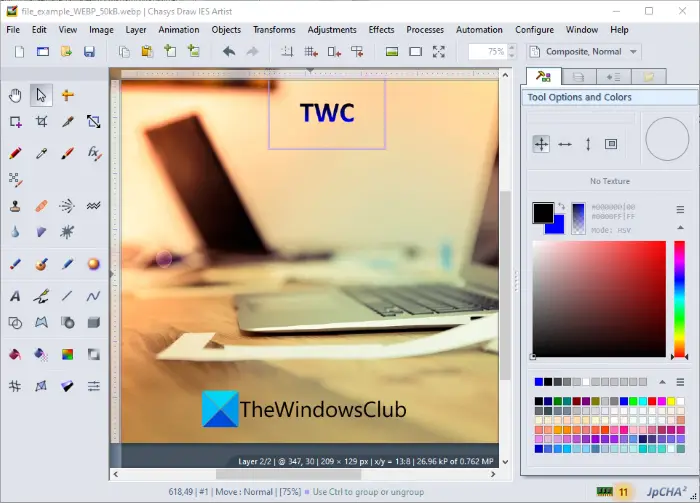Select the Healing bandage tool
This screenshot has height=503, width=700.
coord(42,206)
